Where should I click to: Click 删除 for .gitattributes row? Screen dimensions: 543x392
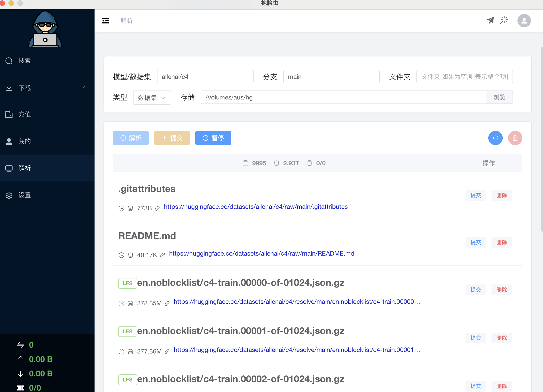coord(501,195)
